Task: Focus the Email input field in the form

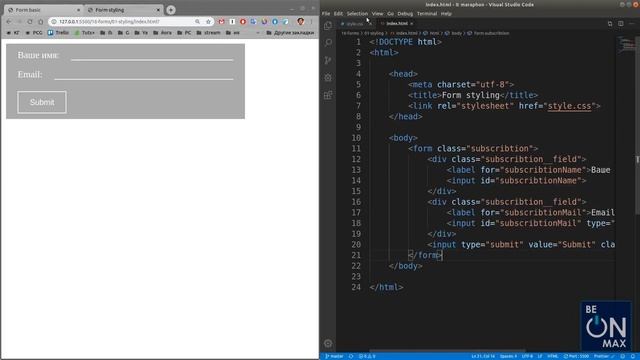Action: [144, 74]
